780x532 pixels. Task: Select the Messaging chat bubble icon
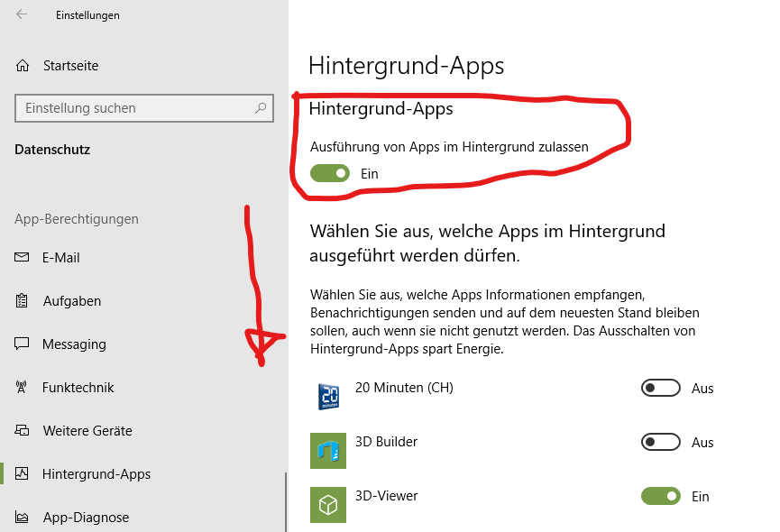point(22,344)
